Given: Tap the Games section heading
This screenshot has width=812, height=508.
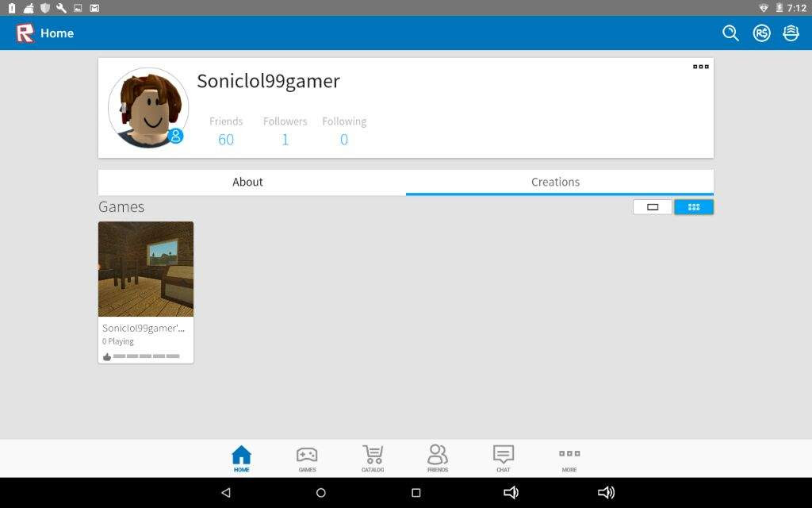Looking at the screenshot, I should tap(121, 207).
